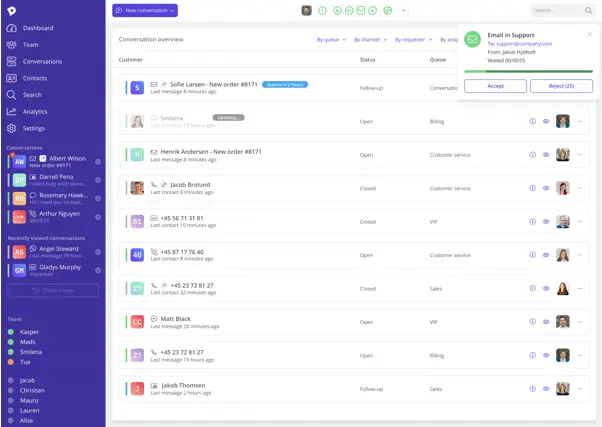Open Analytics in the sidebar
Viewport: 602px width, 427px height.
tap(34, 111)
